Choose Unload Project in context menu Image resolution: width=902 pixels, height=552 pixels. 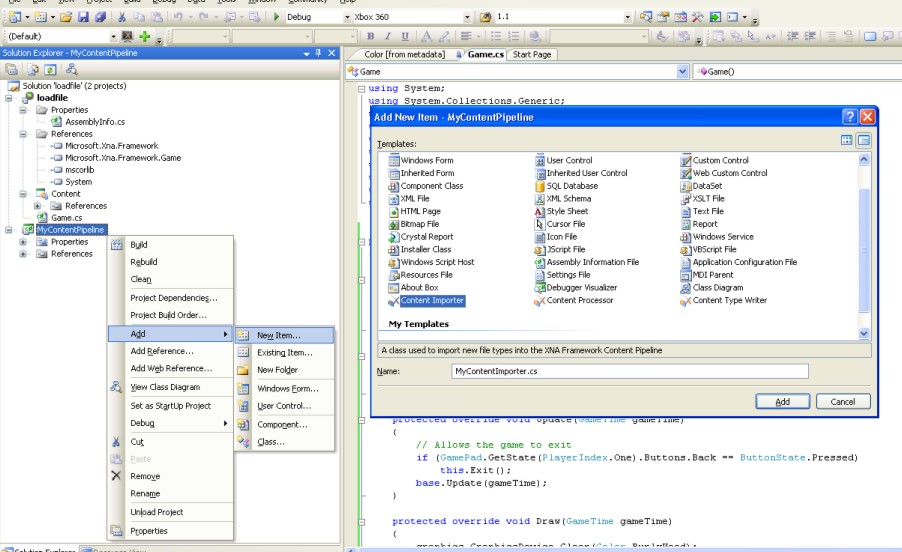click(171, 512)
